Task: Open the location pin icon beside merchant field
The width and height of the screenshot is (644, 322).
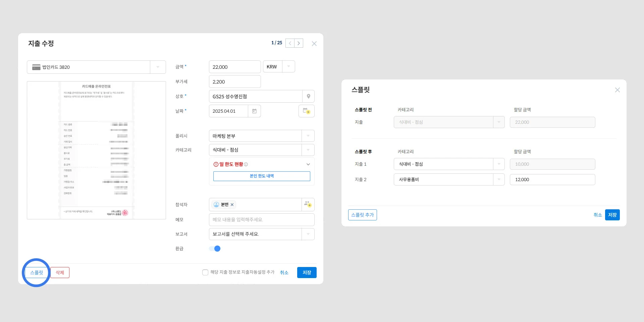Action: pos(308,96)
